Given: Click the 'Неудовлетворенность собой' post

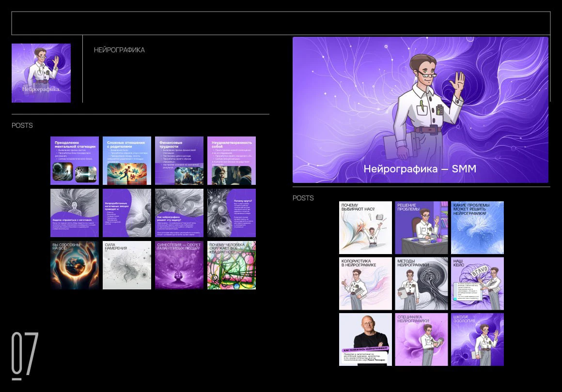Looking at the screenshot, I should [232, 161].
